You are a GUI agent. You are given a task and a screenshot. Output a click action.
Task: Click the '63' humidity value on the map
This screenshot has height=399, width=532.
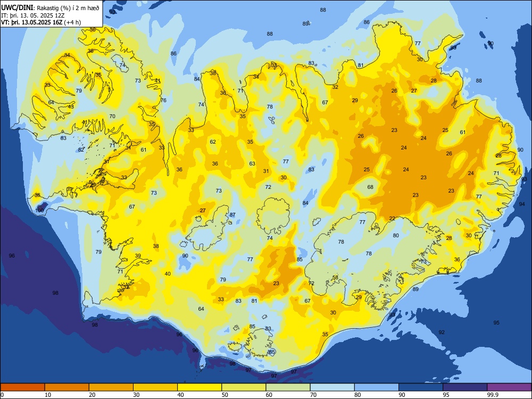coord(252,163)
